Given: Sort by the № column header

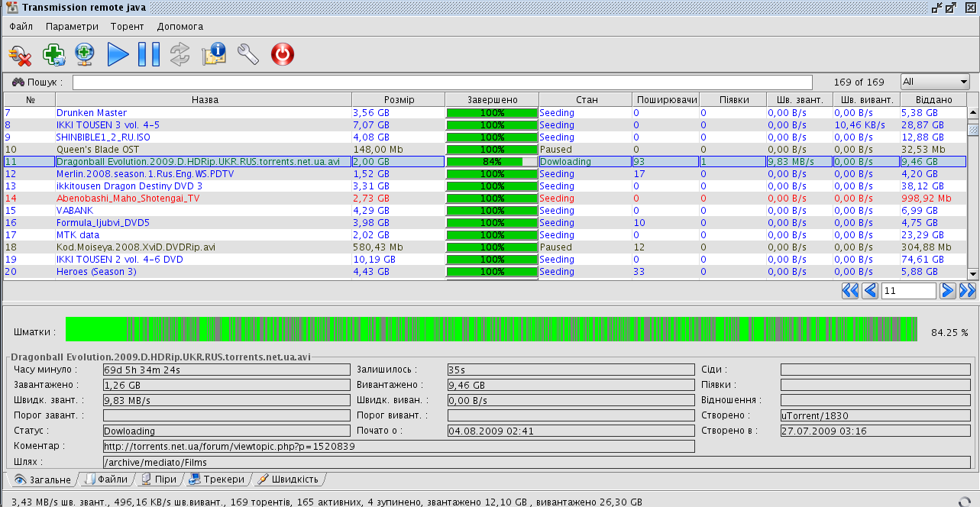Looking at the screenshot, I should pos(30,100).
